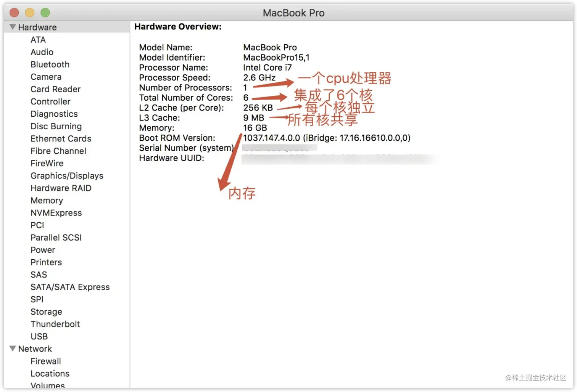Click the Processor Speed value 2.6 GHz
The image size is (577, 392).
(259, 77)
